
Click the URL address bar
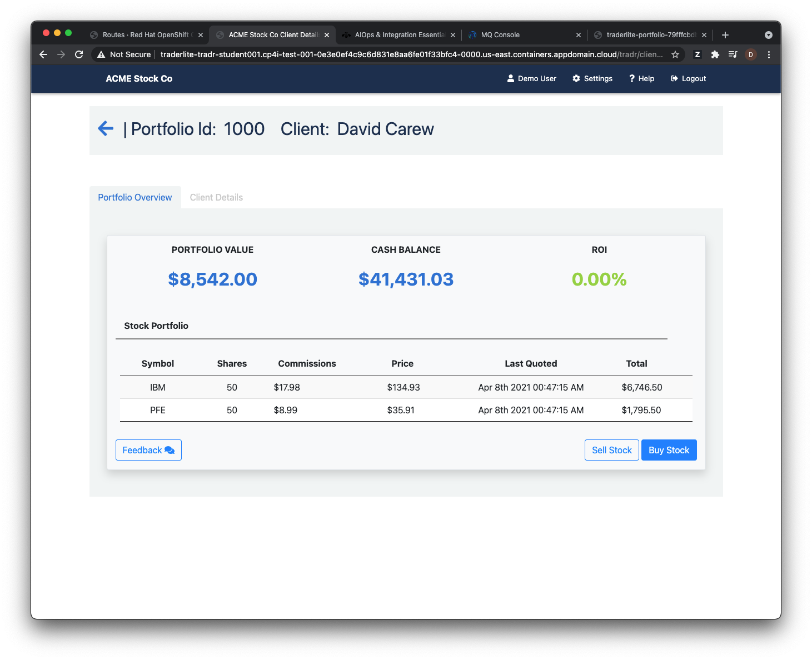tap(411, 54)
